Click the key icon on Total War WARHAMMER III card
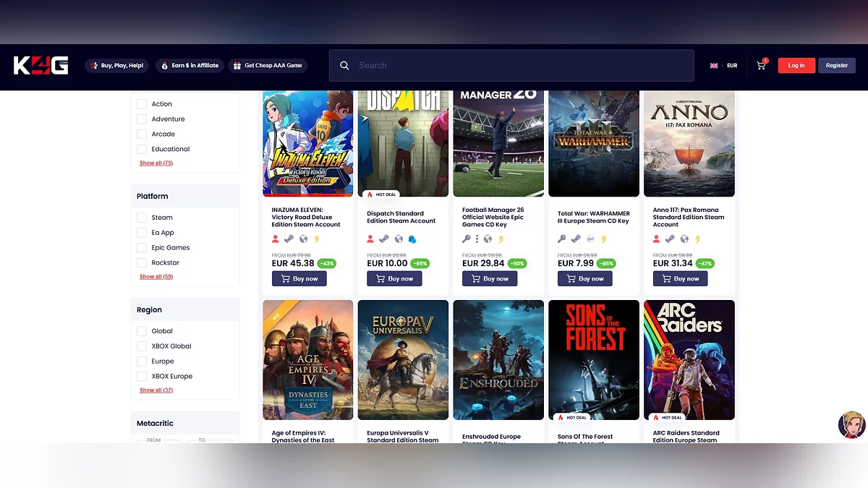The height and width of the screenshot is (488, 868). click(x=562, y=239)
